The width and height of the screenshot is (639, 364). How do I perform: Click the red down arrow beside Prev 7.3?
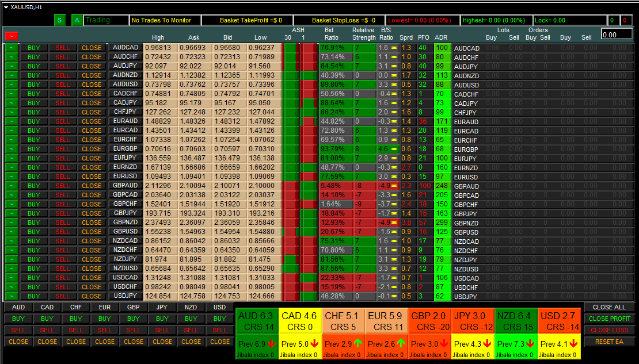[530, 344]
